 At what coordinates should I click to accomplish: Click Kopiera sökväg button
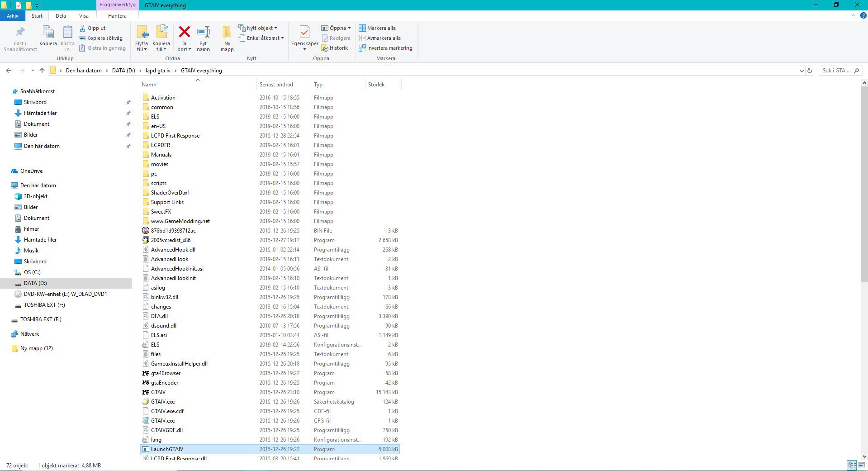(x=101, y=38)
